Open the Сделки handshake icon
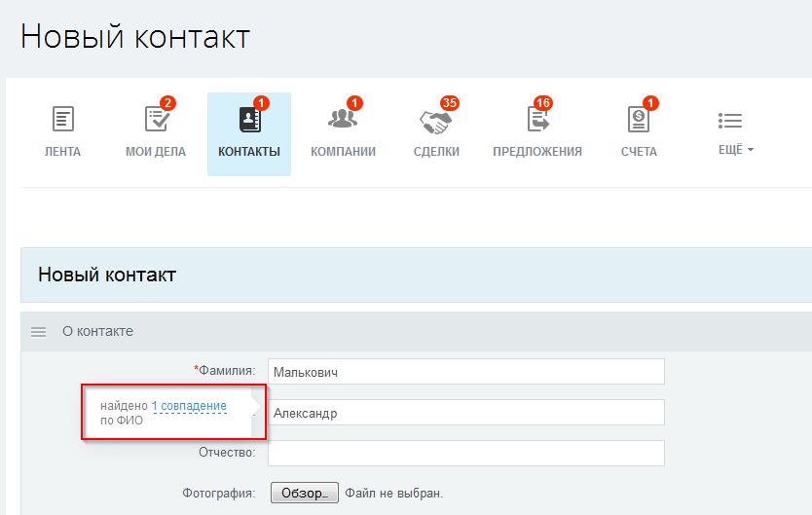This screenshot has height=515, width=812. [435, 122]
